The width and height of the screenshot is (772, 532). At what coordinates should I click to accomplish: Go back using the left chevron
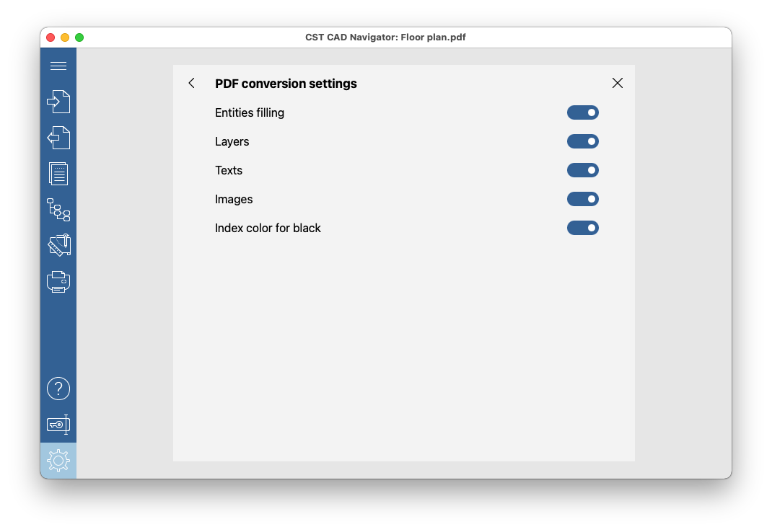coord(191,83)
